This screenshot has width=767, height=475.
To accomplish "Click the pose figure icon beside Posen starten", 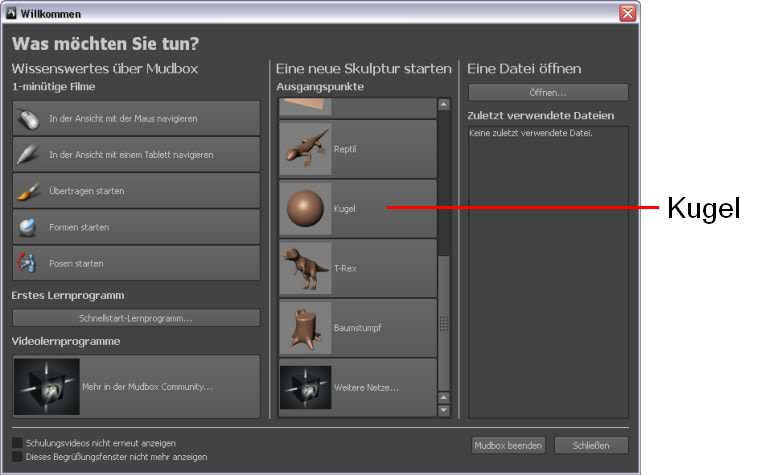I will coord(27,263).
